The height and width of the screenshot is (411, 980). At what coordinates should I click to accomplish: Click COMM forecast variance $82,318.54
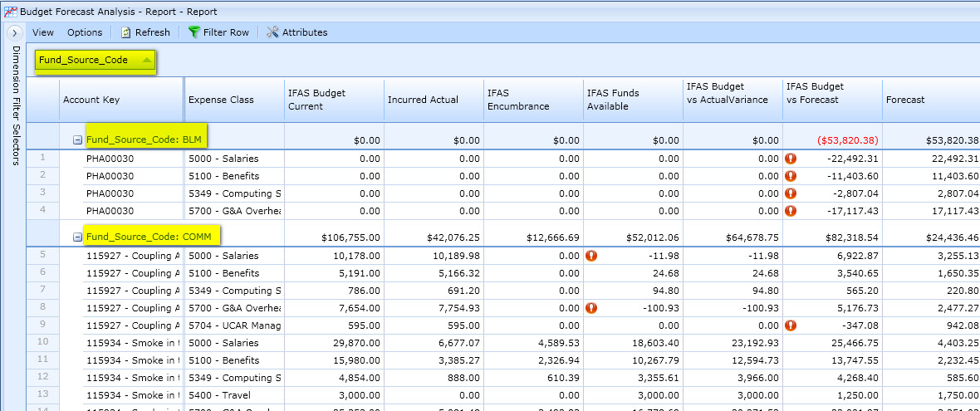click(852, 237)
